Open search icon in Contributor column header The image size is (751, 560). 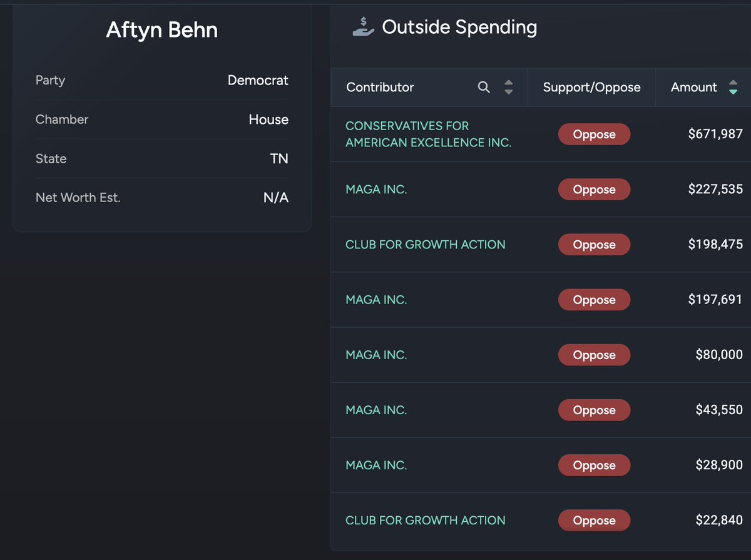484,87
